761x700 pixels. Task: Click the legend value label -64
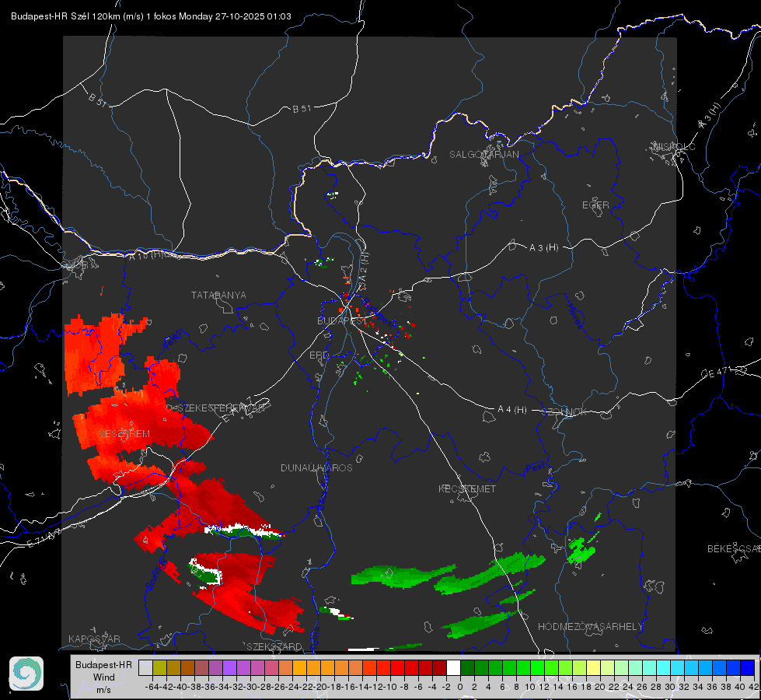point(152,687)
